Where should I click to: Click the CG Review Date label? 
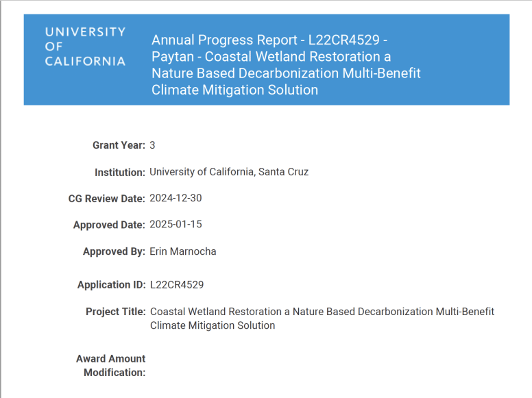(106, 199)
